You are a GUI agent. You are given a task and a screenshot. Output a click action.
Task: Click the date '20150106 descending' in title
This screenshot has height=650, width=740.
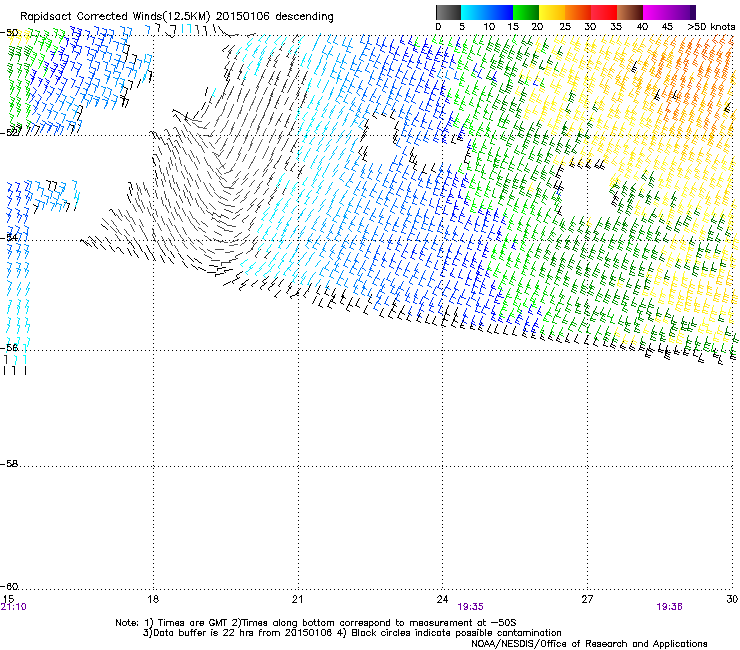[275, 17]
